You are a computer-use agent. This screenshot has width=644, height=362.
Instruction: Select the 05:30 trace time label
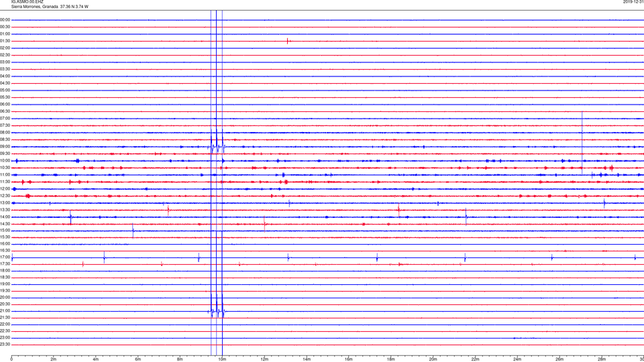tap(5, 97)
